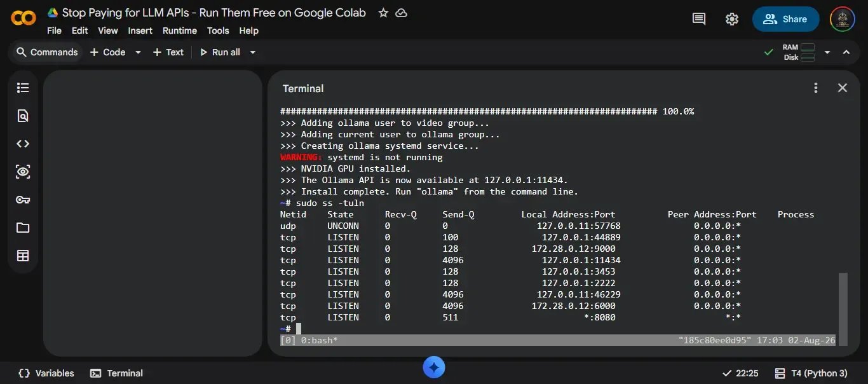
Task: Open the settings gear icon
Action: point(732,19)
